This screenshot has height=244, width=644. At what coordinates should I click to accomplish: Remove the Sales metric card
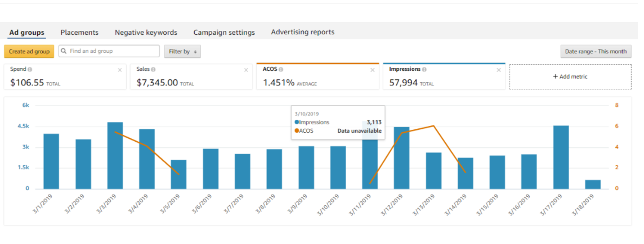coord(245,70)
